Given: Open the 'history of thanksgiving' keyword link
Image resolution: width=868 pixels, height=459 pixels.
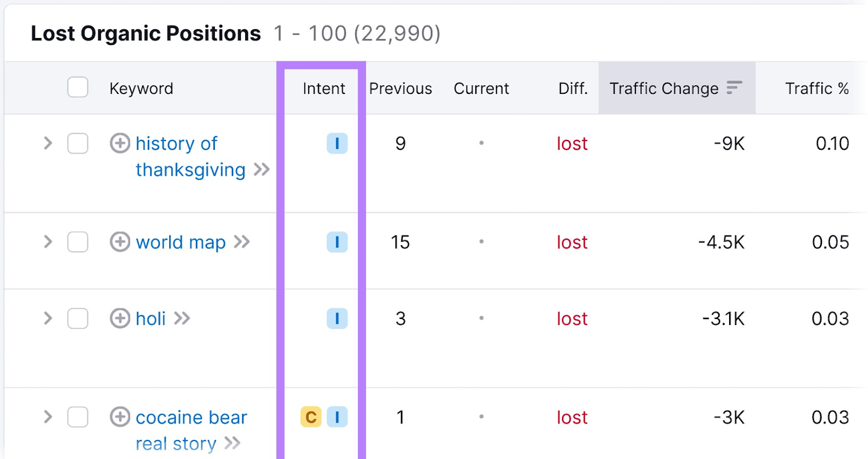Looking at the screenshot, I should pyautogui.click(x=177, y=144).
